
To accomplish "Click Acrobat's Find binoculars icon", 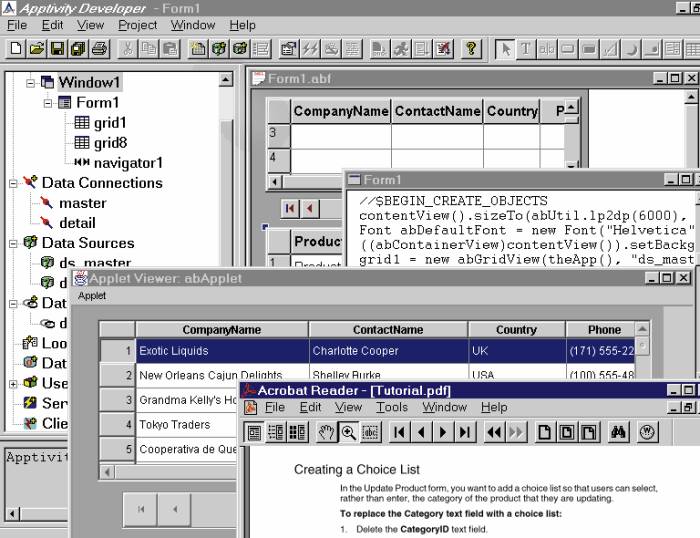I will click(x=618, y=432).
